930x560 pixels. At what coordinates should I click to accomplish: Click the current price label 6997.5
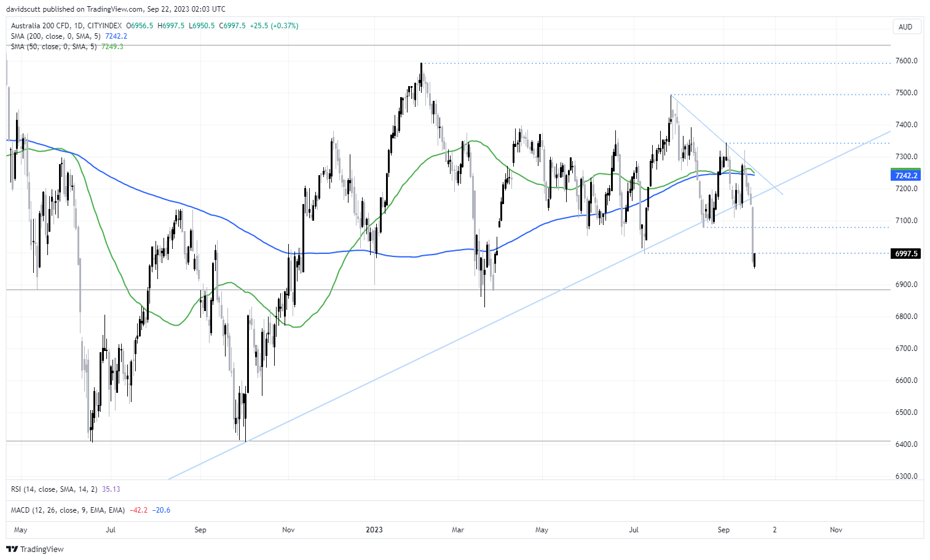click(905, 253)
